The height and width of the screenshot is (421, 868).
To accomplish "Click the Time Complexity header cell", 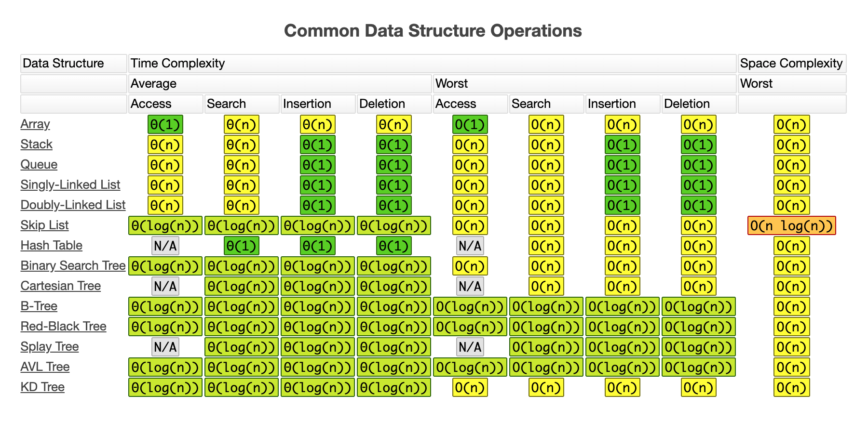I will [432, 64].
